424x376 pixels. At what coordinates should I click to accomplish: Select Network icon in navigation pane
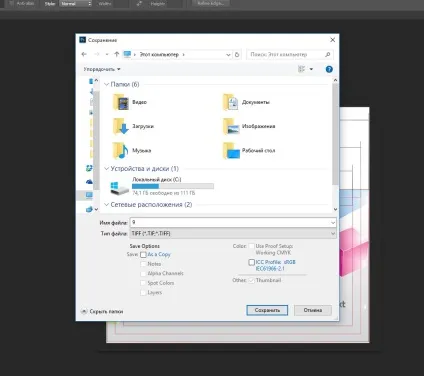pyautogui.click(x=89, y=209)
